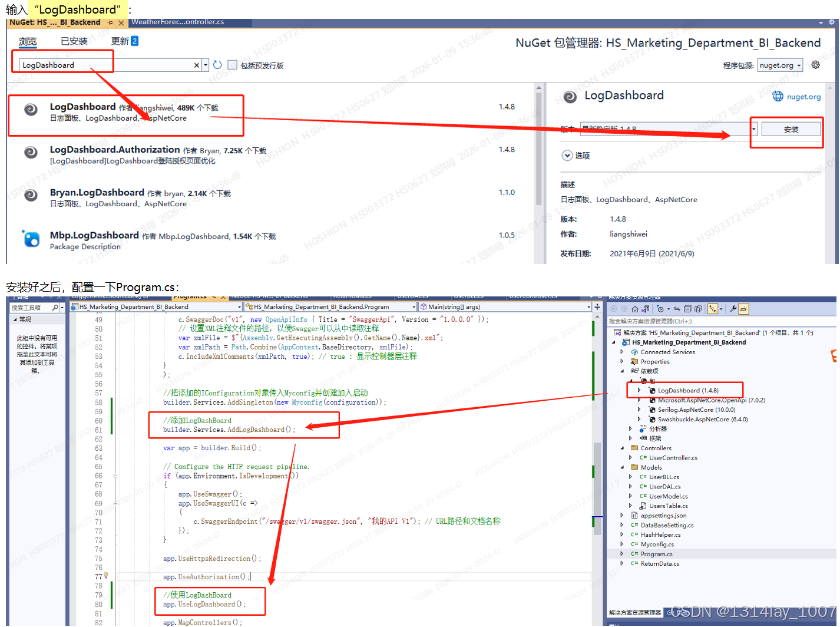This screenshot has width=840, height=627.
Task: Click the UsersTable.cs file icon
Action: (x=643, y=506)
